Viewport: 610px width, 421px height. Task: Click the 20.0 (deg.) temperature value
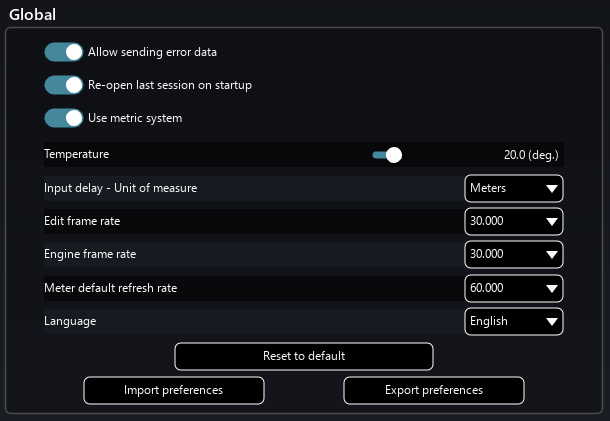pos(531,155)
